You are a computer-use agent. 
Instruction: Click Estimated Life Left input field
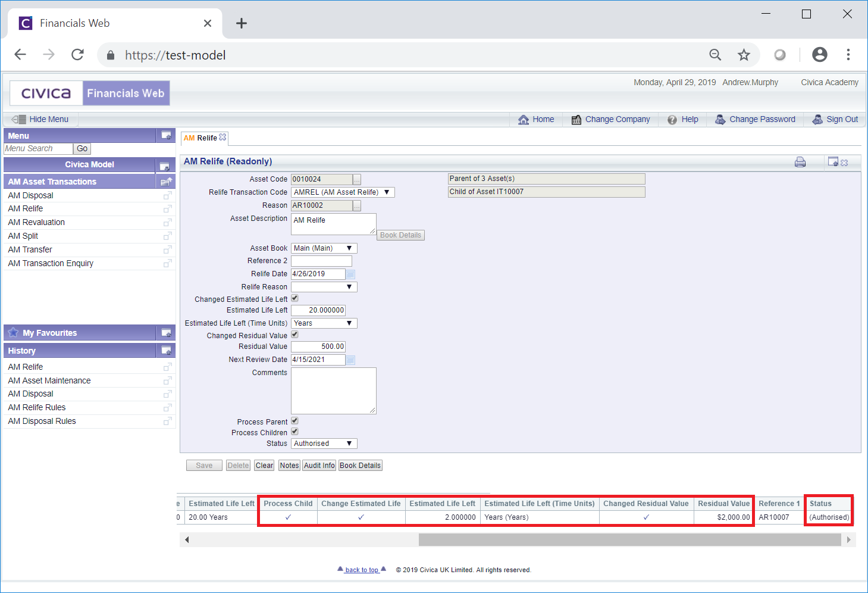pos(318,310)
